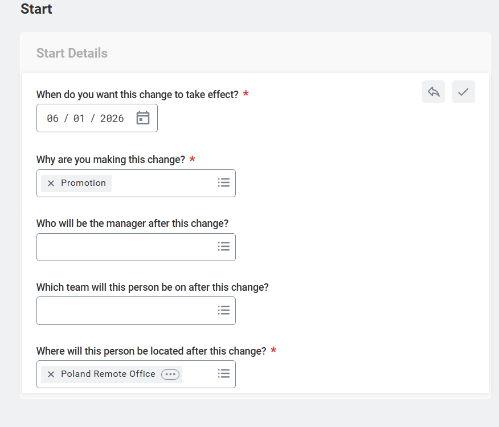This screenshot has width=499, height=427.
Task: Open related actions ellipsis for Poland Remote Office
Action: coord(170,374)
